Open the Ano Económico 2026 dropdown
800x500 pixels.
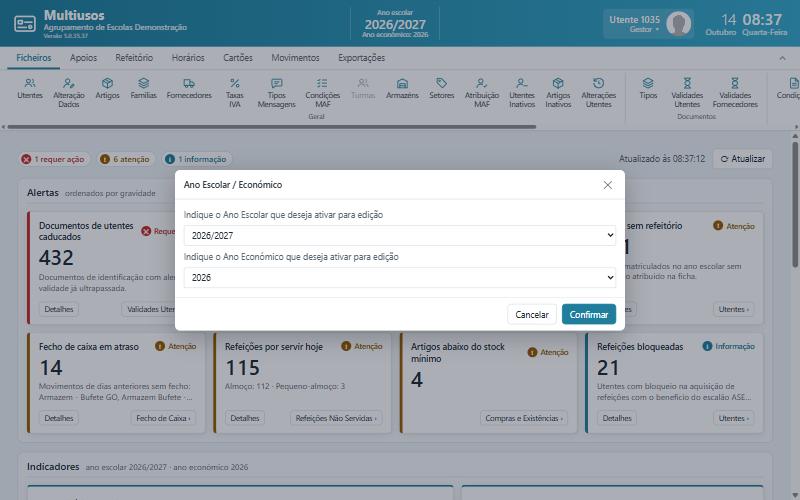399,278
